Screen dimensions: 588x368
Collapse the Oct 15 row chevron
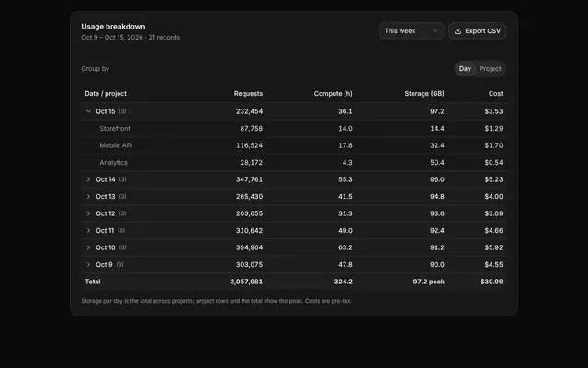point(88,111)
